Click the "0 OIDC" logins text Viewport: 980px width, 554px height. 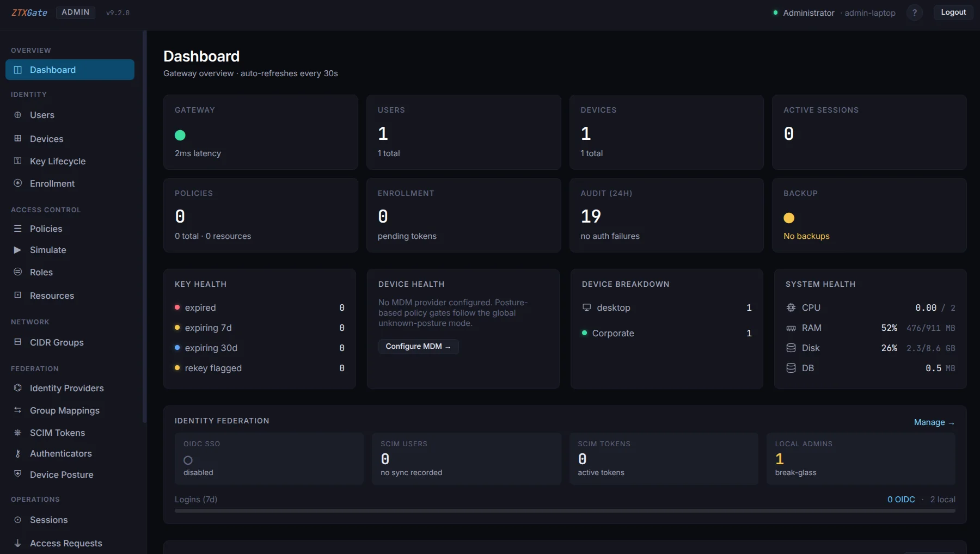point(901,500)
